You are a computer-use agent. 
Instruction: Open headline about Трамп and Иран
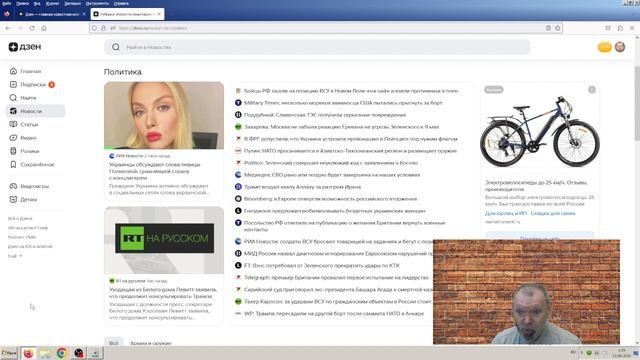click(302, 187)
